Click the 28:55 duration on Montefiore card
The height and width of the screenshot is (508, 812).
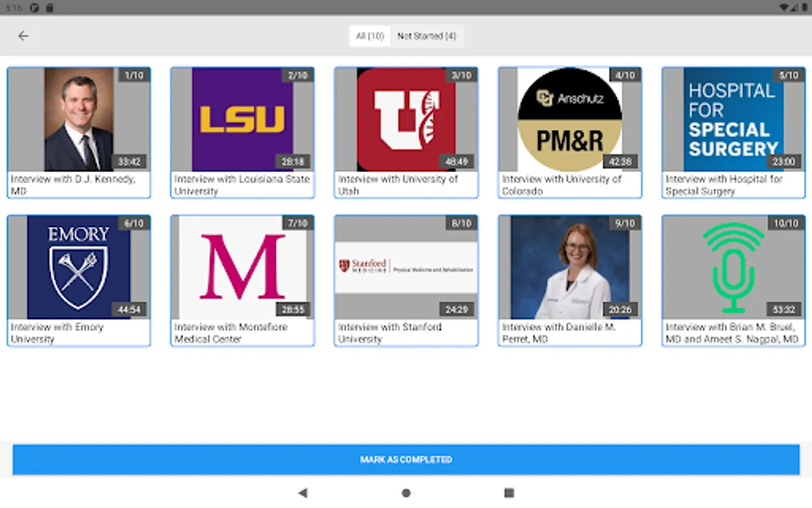[x=293, y=310]
